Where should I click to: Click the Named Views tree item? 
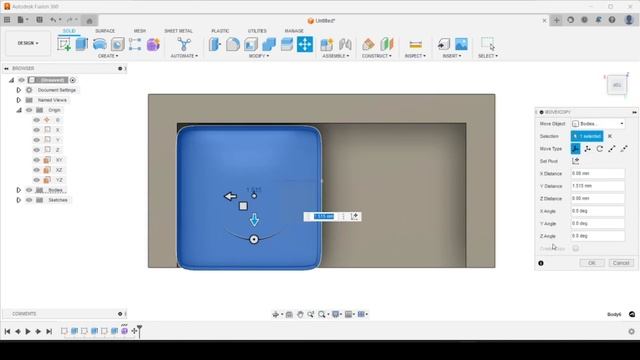pos(52,100)
